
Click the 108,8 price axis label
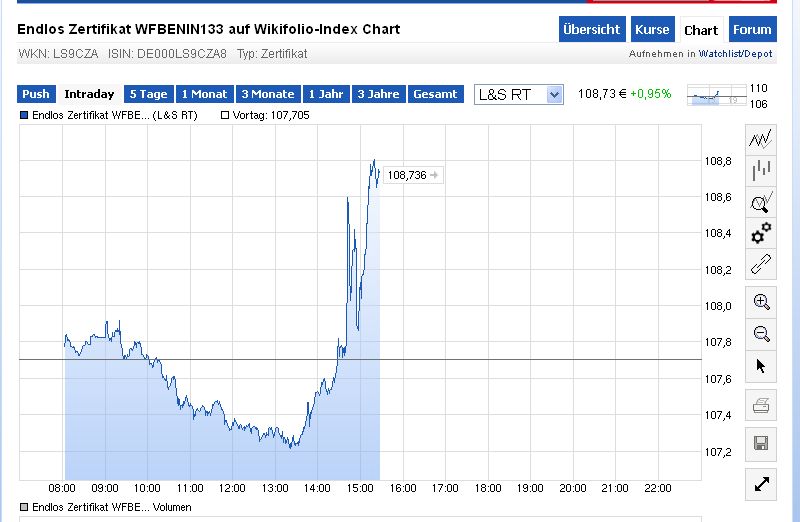click(718, 161)
